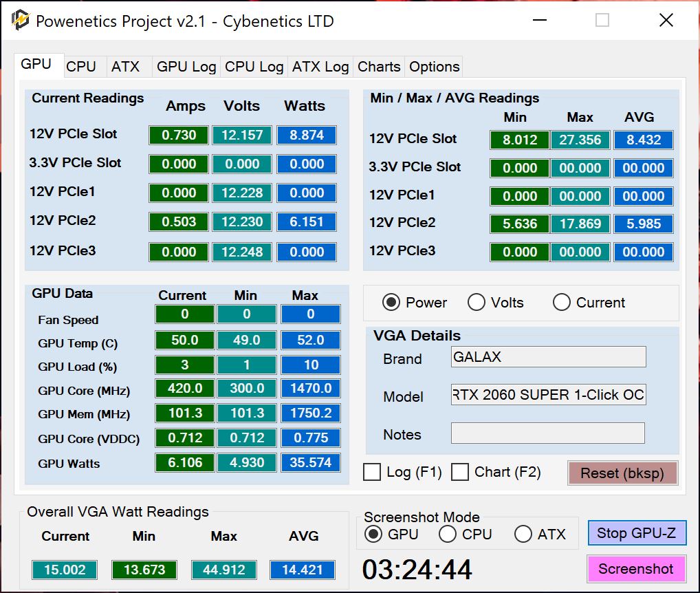Click the GPU Watts max value 35.574

[311, 462]
